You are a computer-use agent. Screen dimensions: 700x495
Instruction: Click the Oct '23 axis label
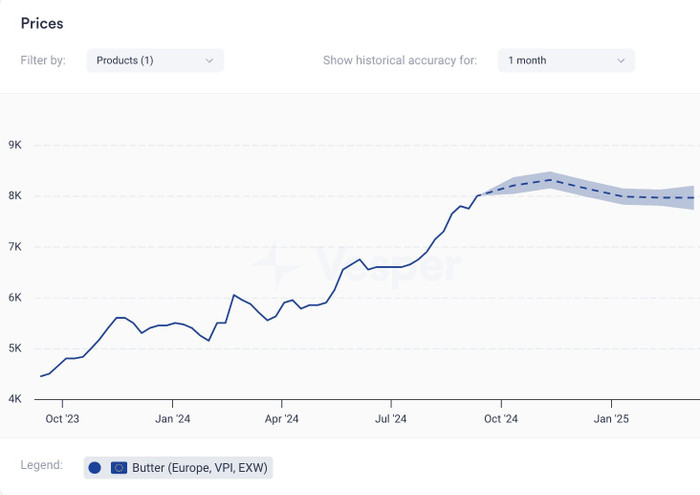point(62,419)
